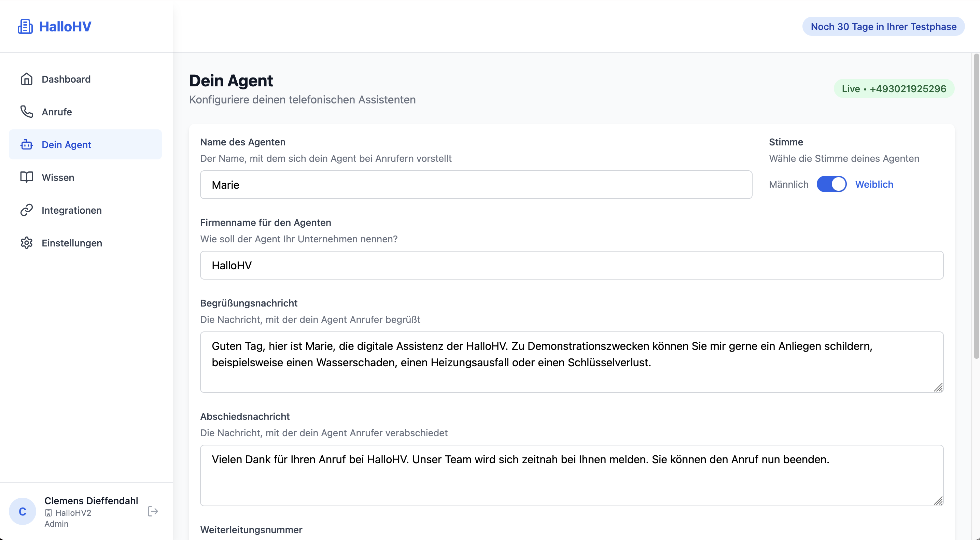Image resolution: width=980 pixels, height=540 pixels.
Task: Click the Abschiedsnachricht label
Action: click(245, 416)
